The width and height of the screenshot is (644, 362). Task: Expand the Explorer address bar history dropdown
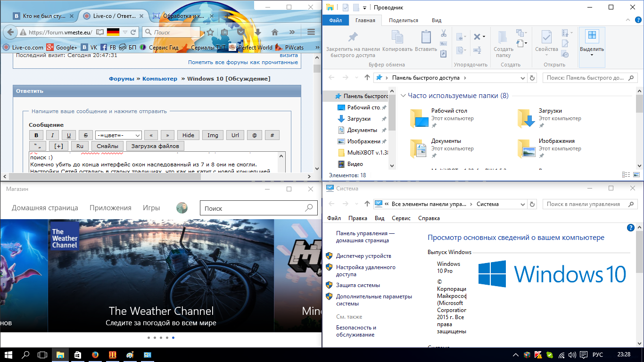point(522,78)
